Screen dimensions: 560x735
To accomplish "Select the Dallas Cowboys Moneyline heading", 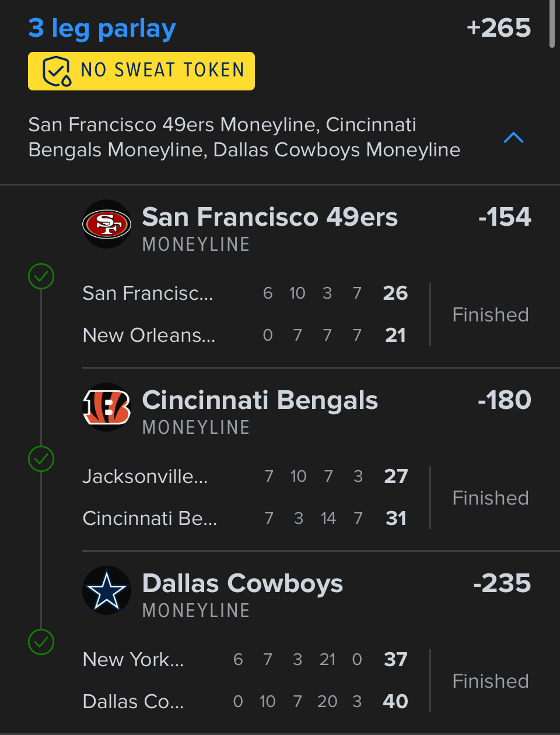I will [243, 583].
